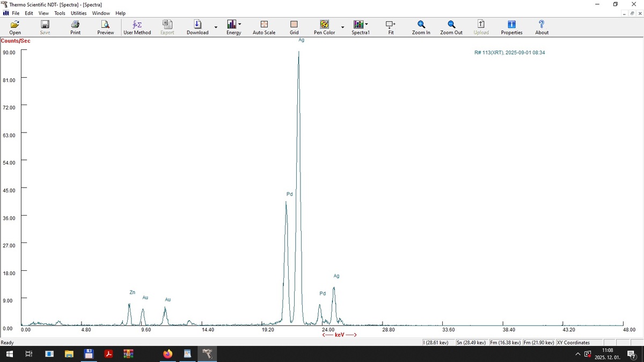Click the Fm (21.90 kev) status entry
The width and height of the screenshot is (644, 362).
(x=539, y=343)
